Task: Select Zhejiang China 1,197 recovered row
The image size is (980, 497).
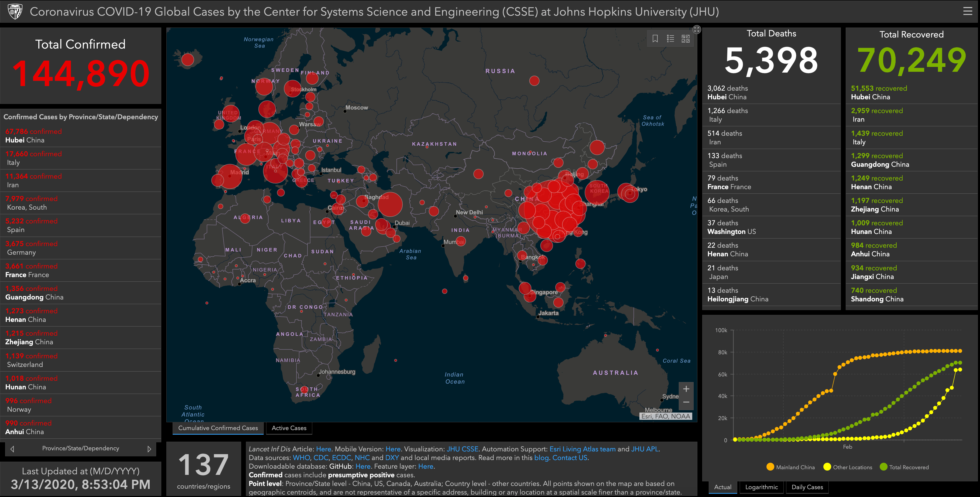Action: tap(912, 205)
